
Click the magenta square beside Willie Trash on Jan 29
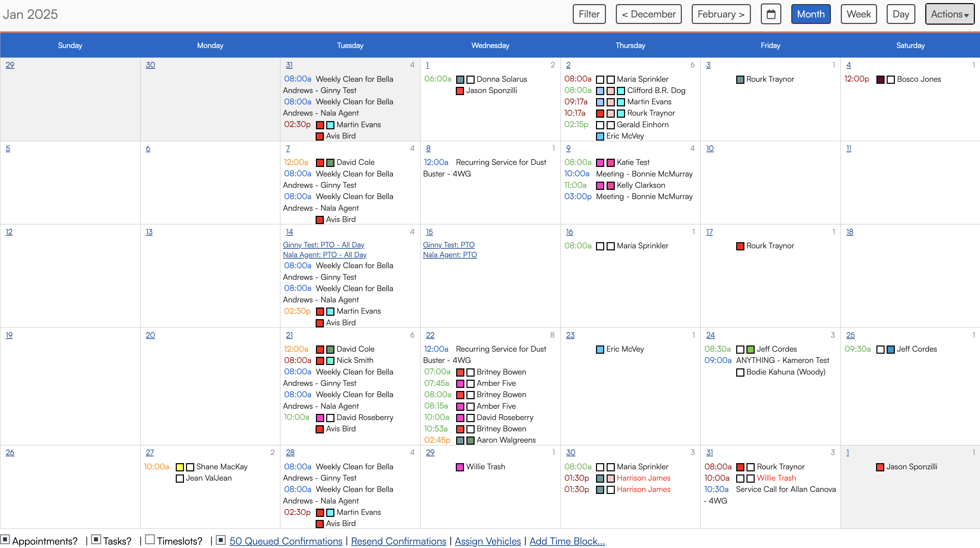coord(460,467)
